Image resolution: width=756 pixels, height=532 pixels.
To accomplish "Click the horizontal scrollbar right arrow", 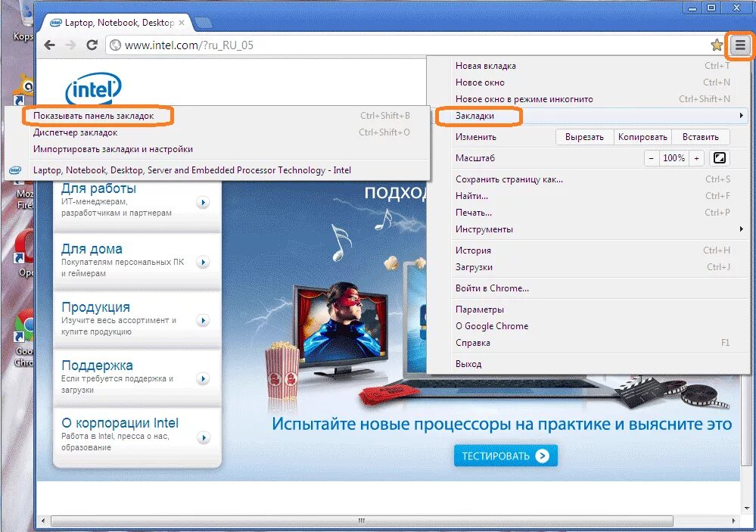I will (x=734, y=521).
